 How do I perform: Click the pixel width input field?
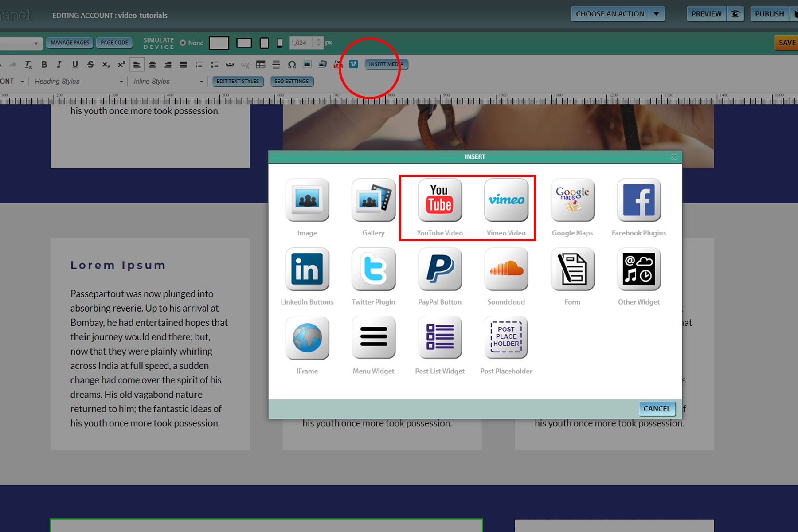click(x=301, y=43)
